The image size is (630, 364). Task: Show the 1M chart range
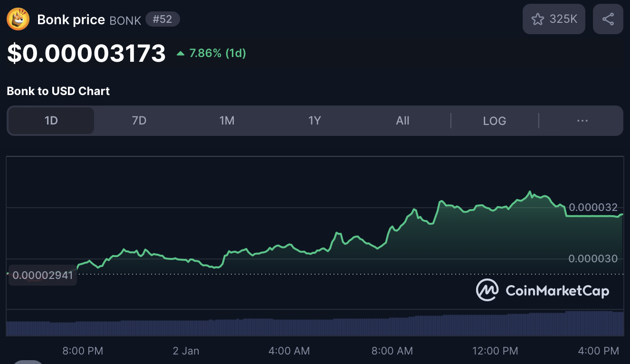[227, 121]
